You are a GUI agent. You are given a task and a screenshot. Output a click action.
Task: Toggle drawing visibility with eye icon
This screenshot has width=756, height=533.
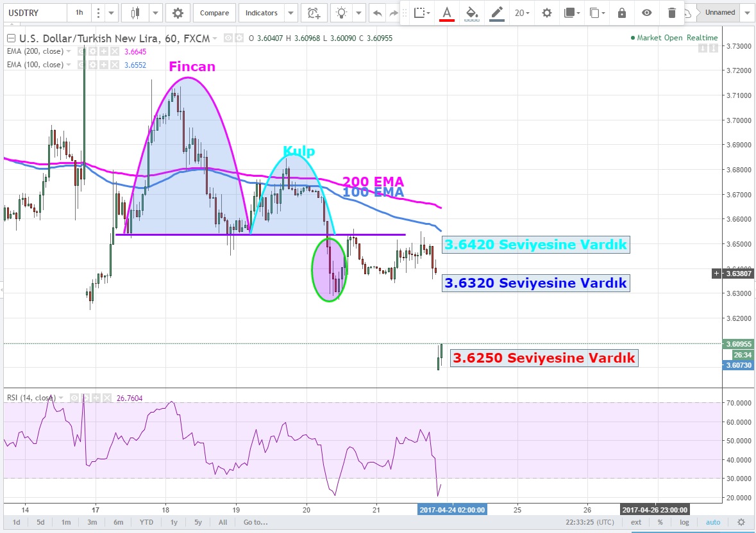coord(647,13)
